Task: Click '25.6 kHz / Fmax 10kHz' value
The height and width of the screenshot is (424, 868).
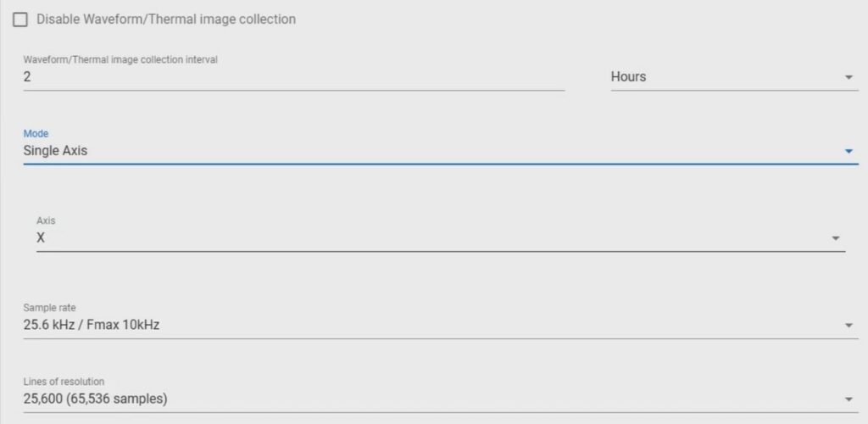Action: (x=92, y=325)
